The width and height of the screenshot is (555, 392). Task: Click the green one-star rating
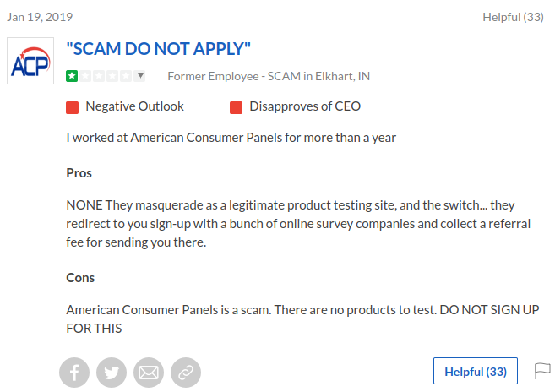coord(72,76)
